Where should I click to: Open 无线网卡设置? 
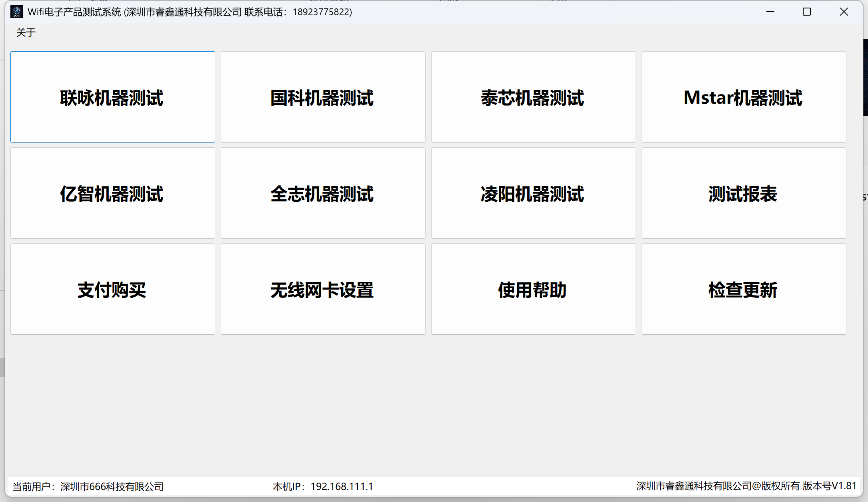(323, 289)
